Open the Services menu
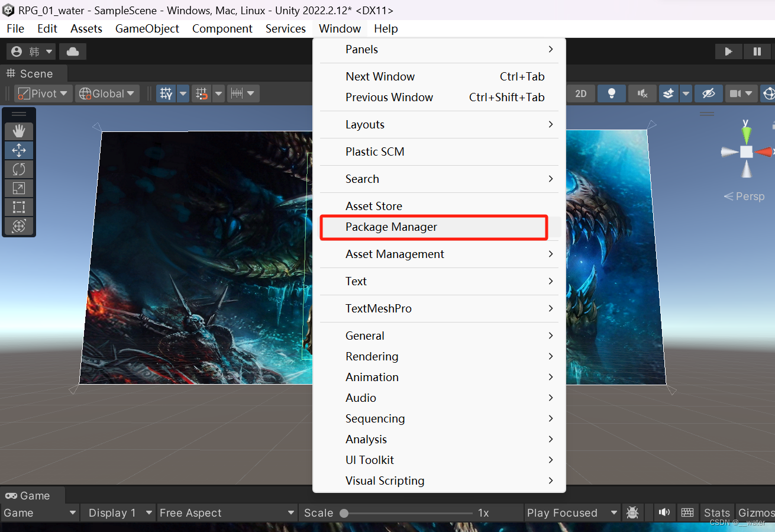 [286, 28]
